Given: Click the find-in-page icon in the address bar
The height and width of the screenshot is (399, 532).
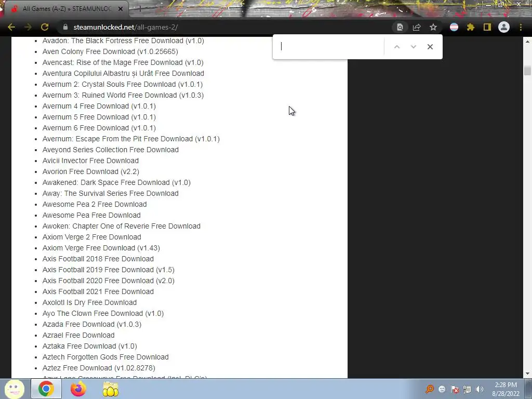Looking at the screenshot, I should pos(400,28).
